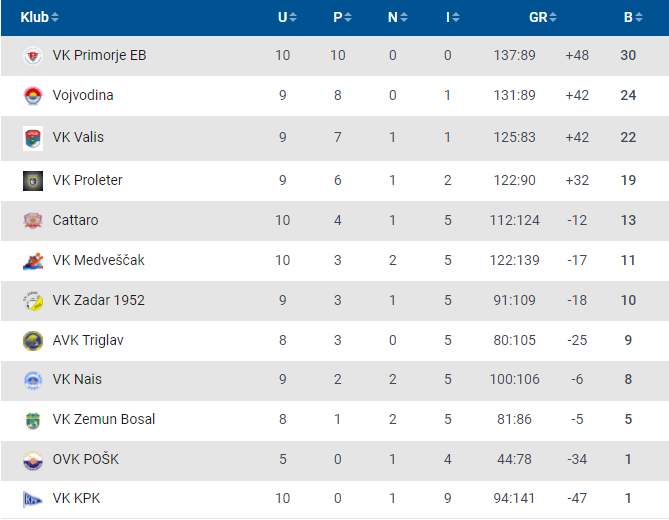Sort by the GR goal ratio header

click(543, 17)
